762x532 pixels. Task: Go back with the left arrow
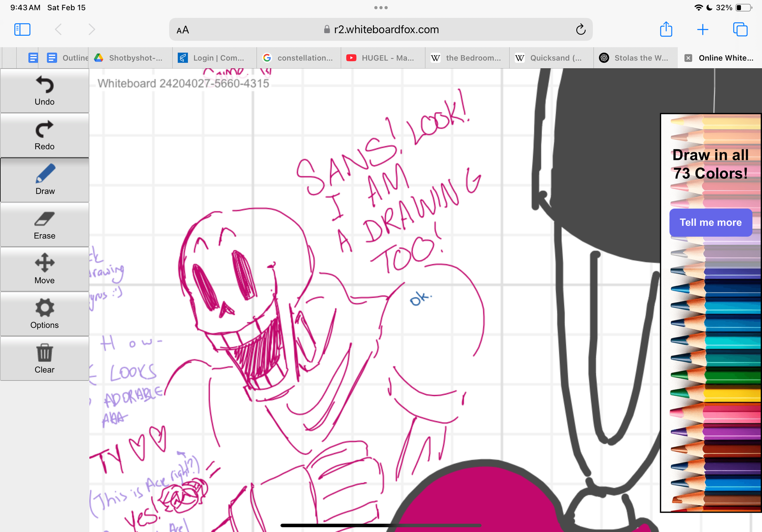(x=58, y=29)
